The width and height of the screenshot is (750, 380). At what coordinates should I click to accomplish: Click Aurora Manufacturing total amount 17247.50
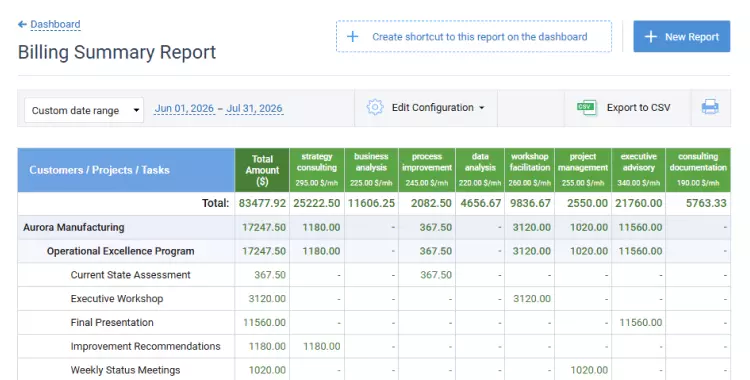pos(264,227)
